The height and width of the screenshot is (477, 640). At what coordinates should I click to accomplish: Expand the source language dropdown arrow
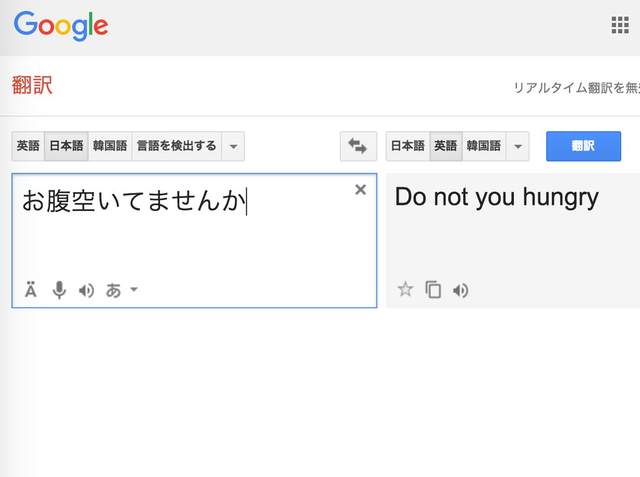click(x=233, y=146)
